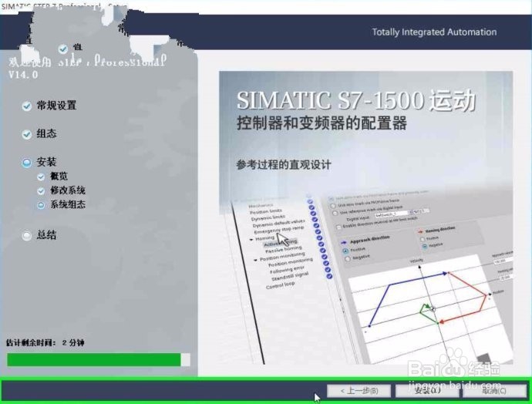
Task: Click the V14.0 version text
Action: pos(23,75)
